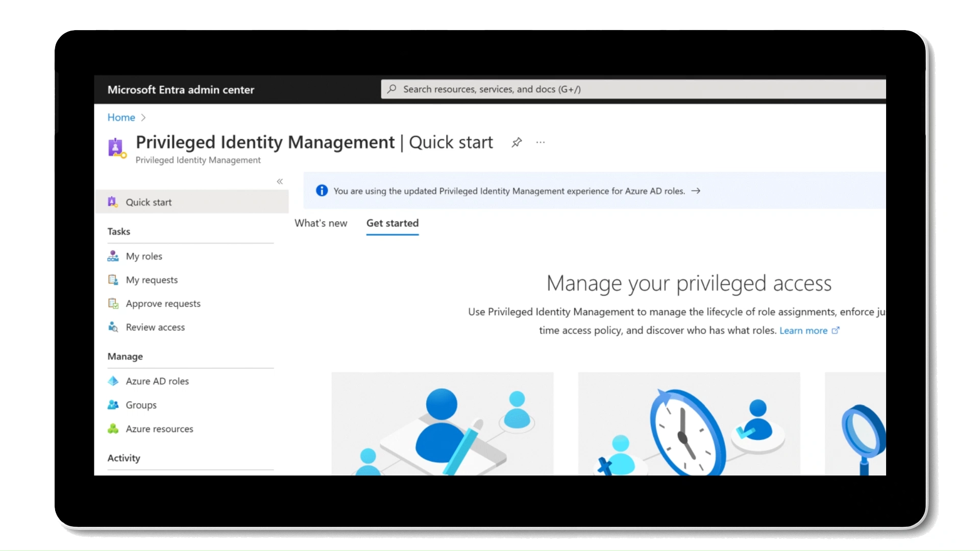980x551 pixels.
Task: Click the My roles icon
Action: pyautogui.click(x=113, y=256)
